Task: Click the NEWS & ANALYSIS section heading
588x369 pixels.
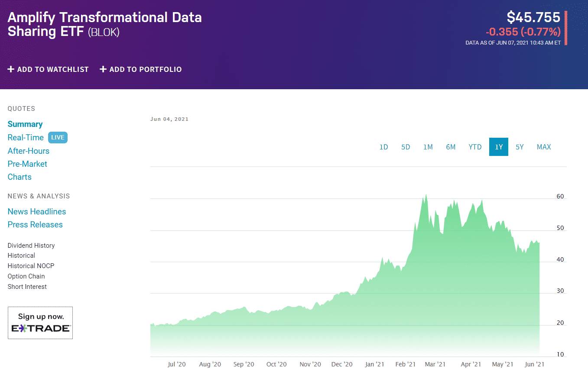Action: coord(39,196)
